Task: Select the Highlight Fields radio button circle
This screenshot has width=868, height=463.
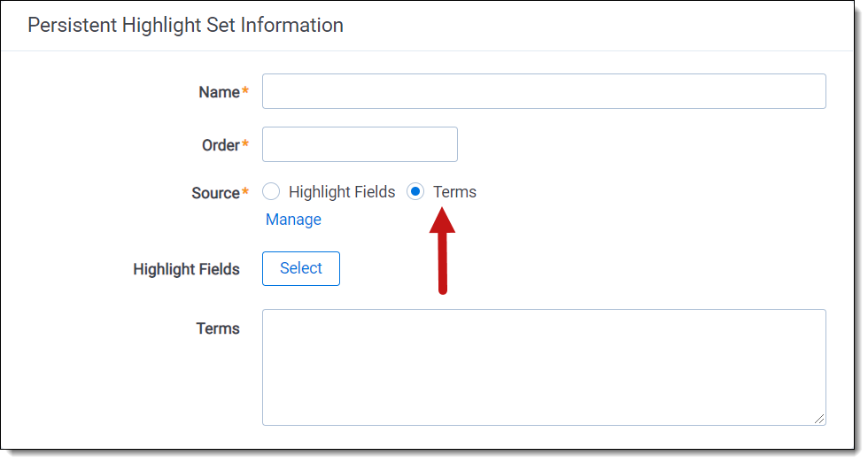Action: tap(272, 192)
